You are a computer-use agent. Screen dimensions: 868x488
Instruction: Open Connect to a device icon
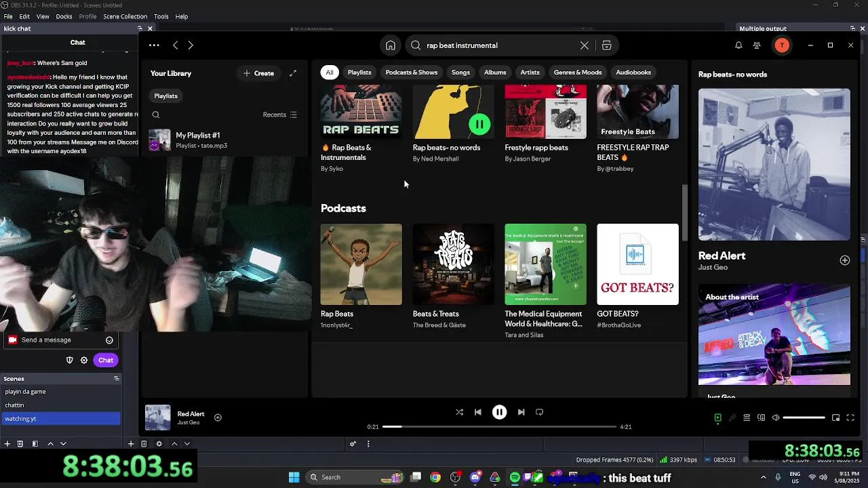[x=761, y=418]
